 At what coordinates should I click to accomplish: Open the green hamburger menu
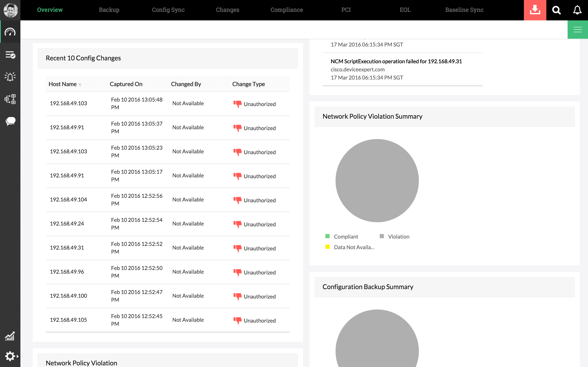578,30
